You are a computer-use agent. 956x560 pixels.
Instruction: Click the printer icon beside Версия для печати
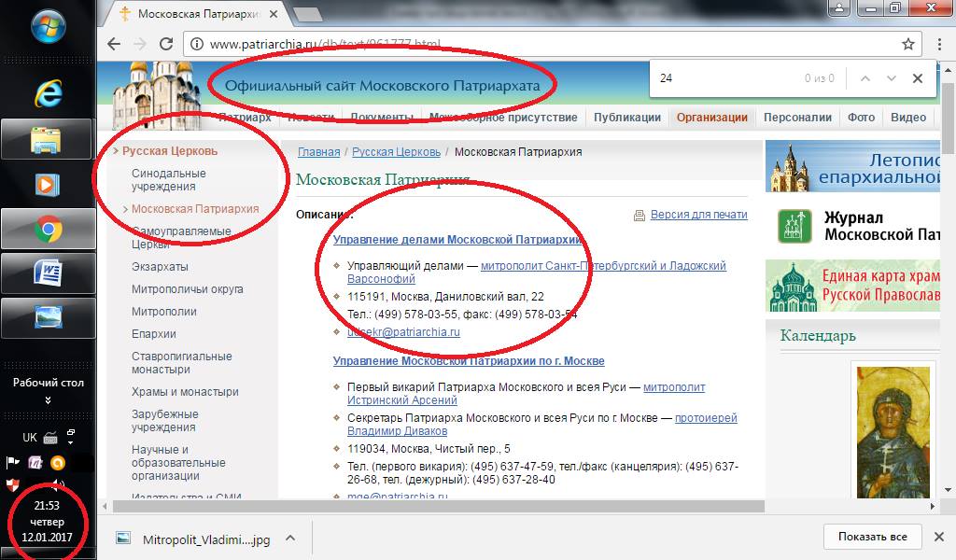pyautogui.click(x=639, y=215)
